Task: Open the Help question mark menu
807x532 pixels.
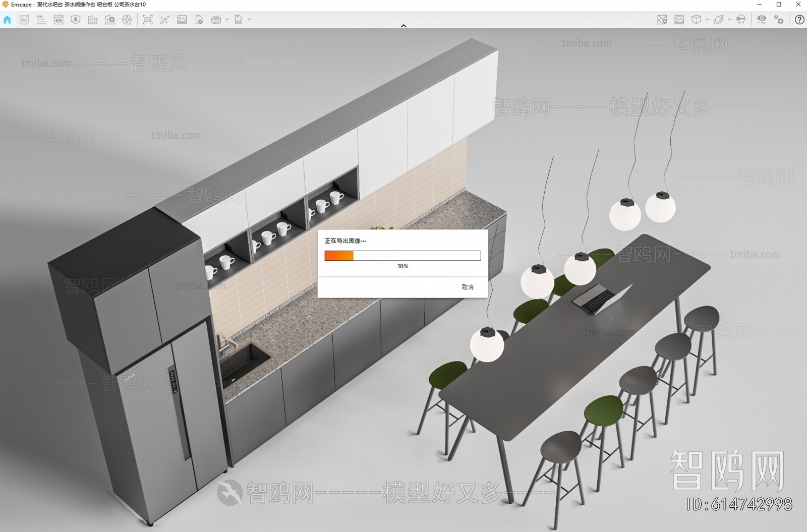Action: [x=799, y=20]
